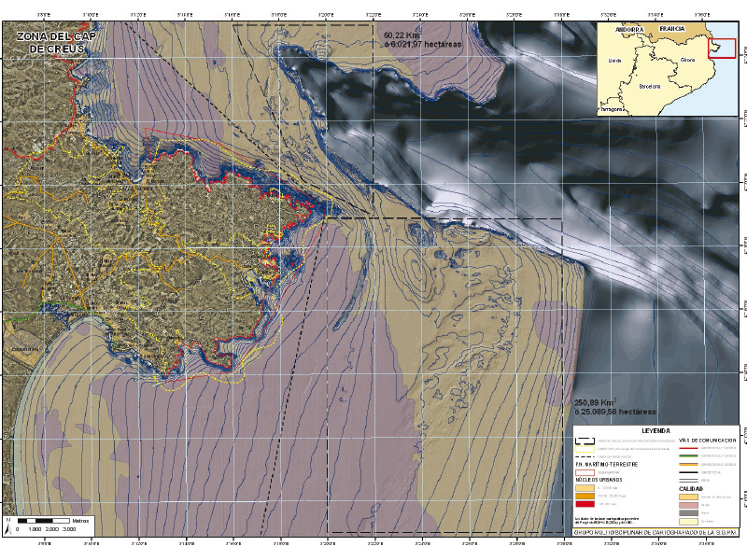Click the red outlined Zona Marina symbol

coord(585,474)
